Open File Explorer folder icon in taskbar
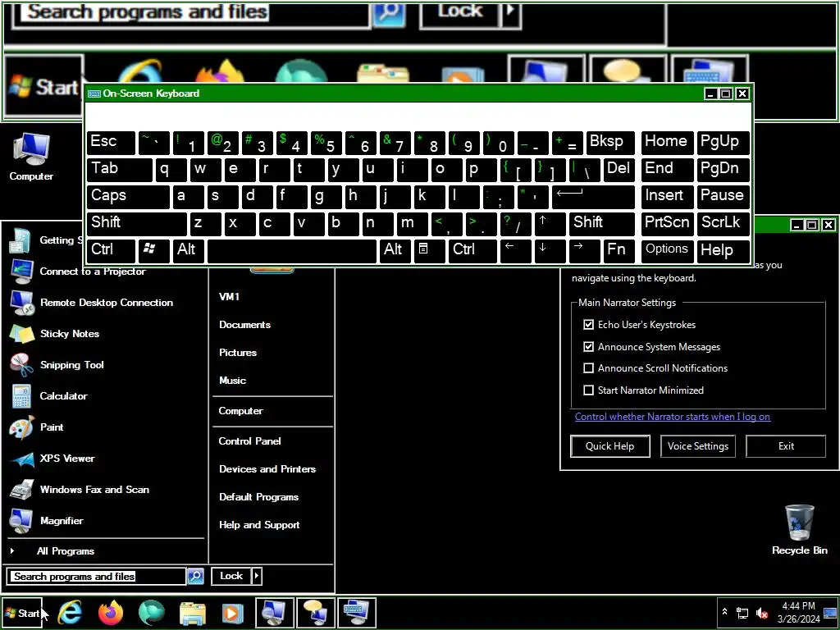 (x=192, y=613)
